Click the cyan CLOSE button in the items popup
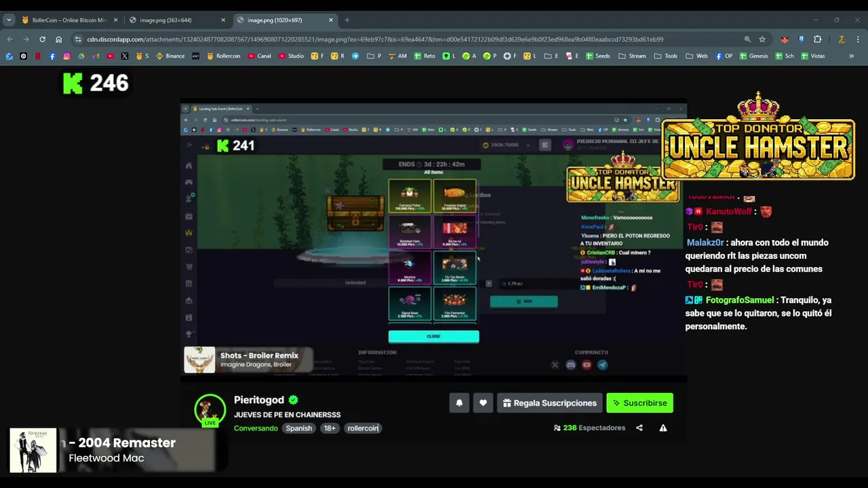 tap(434, 336)
